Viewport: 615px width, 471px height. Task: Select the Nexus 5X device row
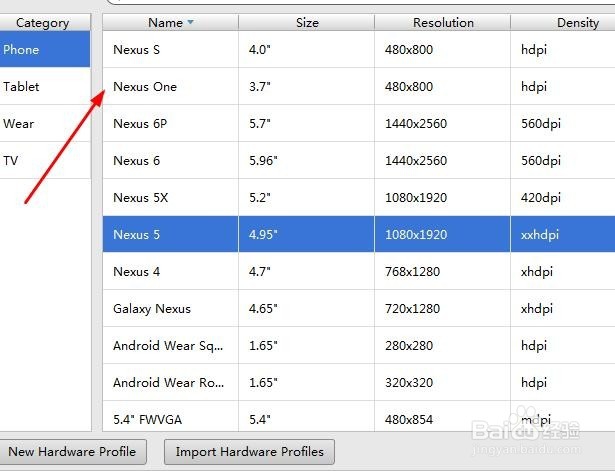pyautogui.click(x=359, y=197)
